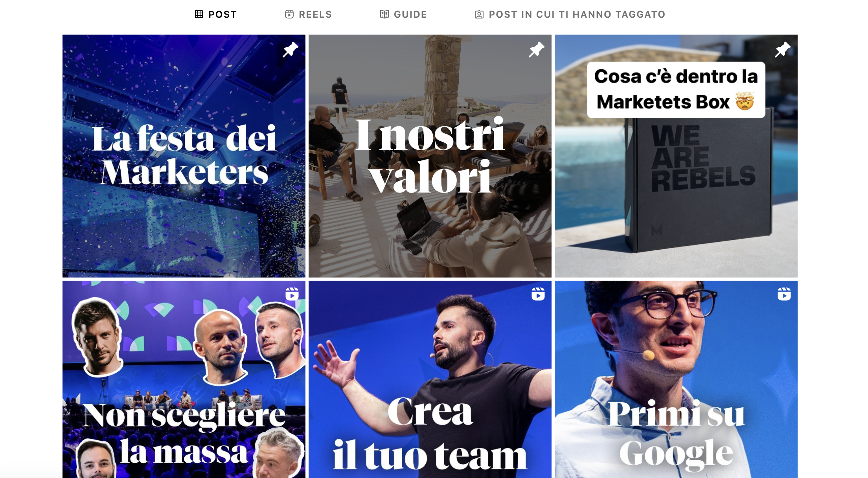
Task: Click the Reels clapper icon in tab bar
Action: coord(289,15)
